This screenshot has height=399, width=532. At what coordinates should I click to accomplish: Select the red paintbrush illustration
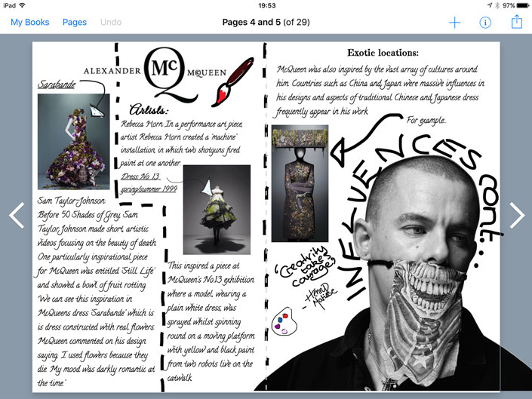(232, 81)
